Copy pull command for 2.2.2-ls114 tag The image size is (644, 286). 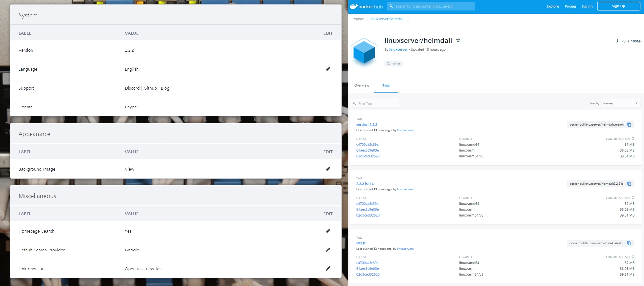[x=629, y=184]
